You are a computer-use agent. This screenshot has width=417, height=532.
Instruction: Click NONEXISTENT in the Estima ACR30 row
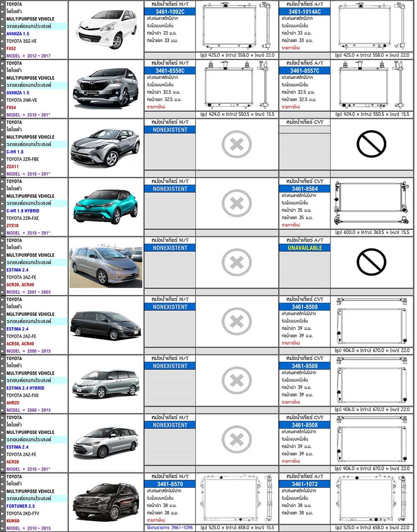pyautogui.click(x=170, y=248)
